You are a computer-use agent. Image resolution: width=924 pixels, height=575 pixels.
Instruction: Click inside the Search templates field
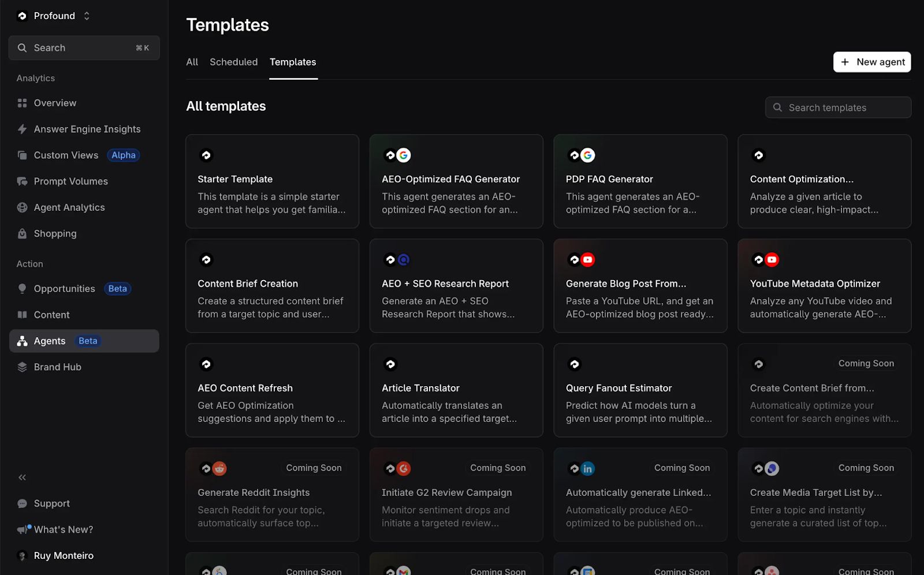click(837, 107)
